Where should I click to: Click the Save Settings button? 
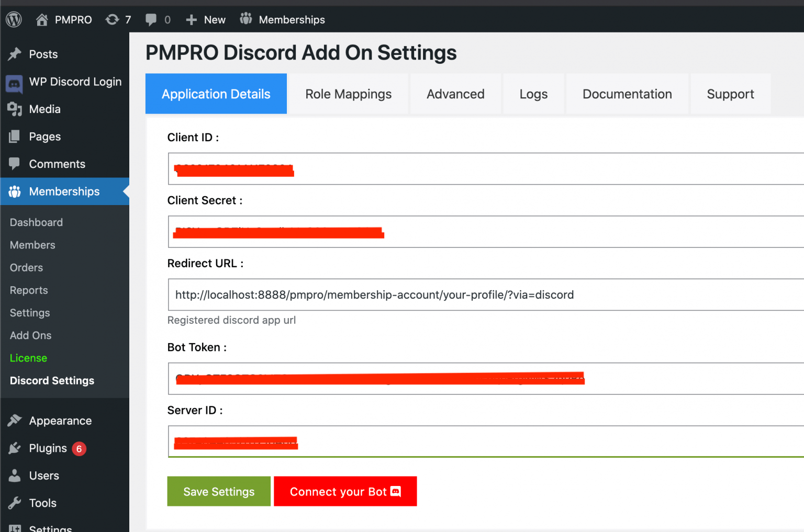point(218,491)
